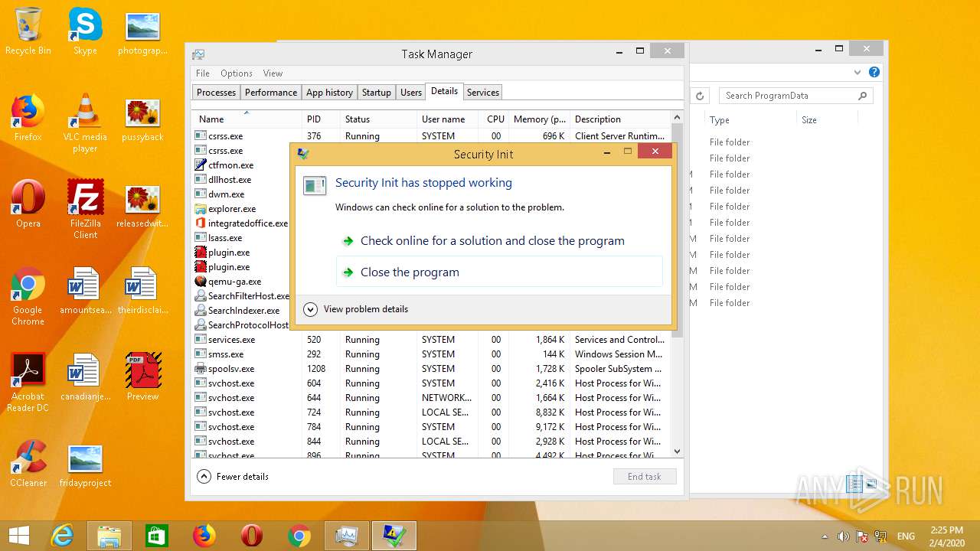Launch Chrome from the taskbar

(x=299, y=536)
